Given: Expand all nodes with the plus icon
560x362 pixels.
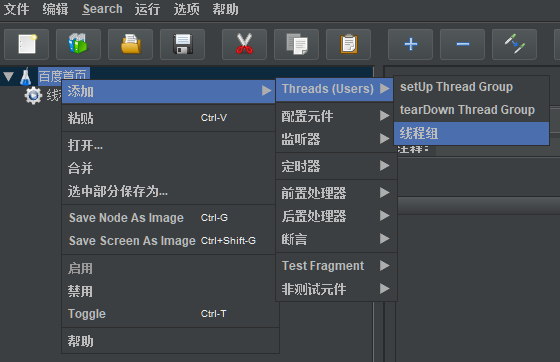Looking at the screenshot, I should click(x=410, y=44).
